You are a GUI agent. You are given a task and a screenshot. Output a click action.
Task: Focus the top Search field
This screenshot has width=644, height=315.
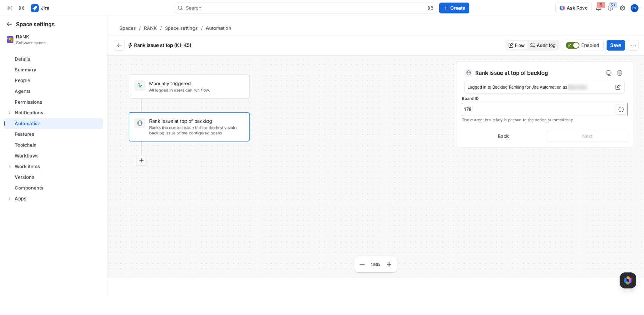[x=305, y=8]
